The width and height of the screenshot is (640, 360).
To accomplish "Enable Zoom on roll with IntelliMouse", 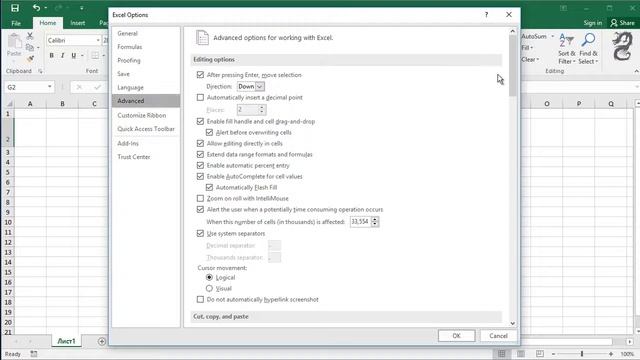I will (x=200, y=198).
